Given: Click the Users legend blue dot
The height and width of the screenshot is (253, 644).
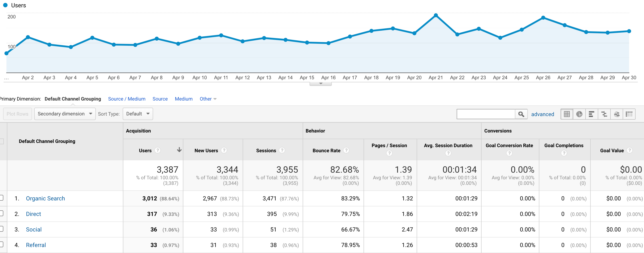Looking at the screenshot, I should click(x=5, y=5).
